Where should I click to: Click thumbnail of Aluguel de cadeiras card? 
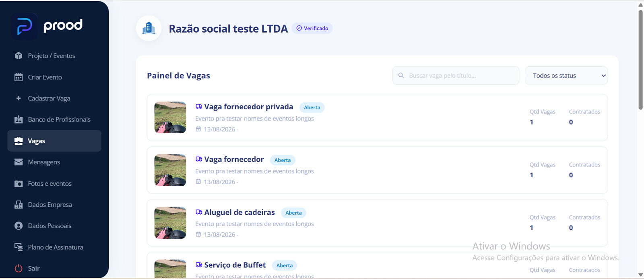click(x=170, y=223)
